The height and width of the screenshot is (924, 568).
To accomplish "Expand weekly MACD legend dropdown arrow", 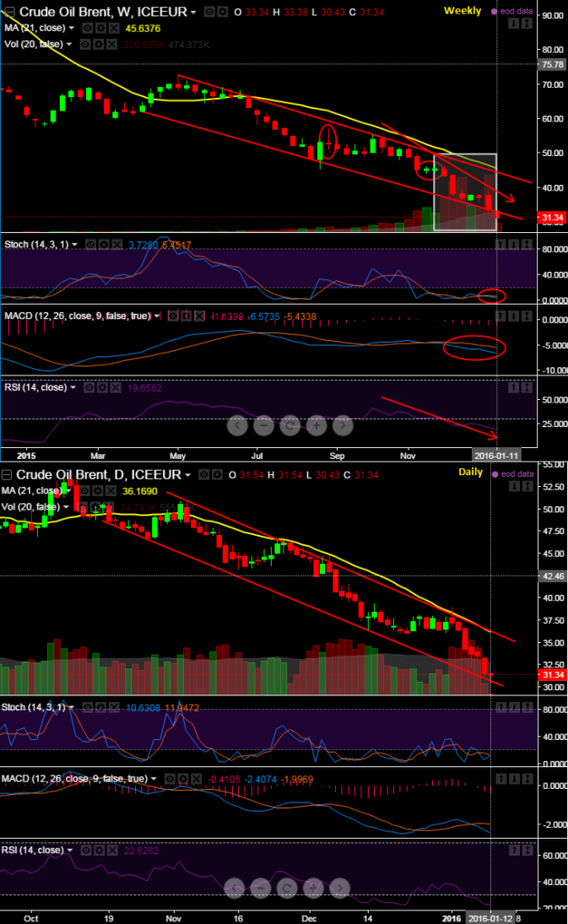I will pyautogui.click(x=157, y=316).
